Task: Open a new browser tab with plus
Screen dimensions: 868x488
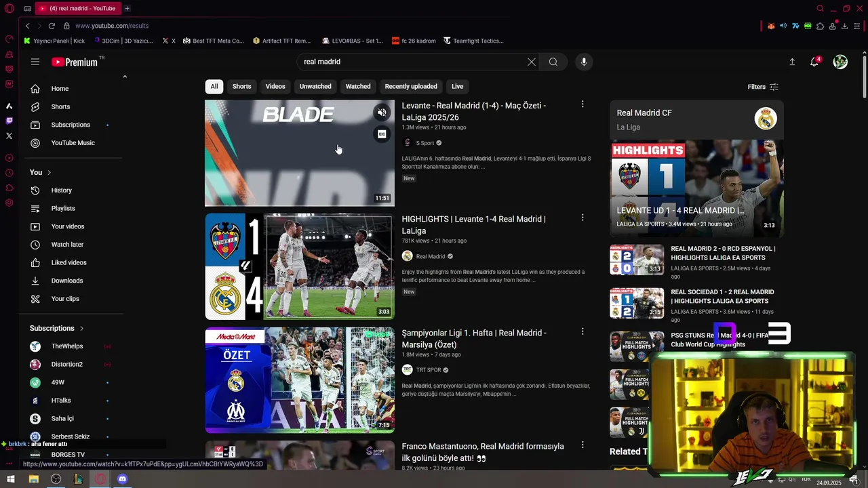Action: point(127,8)
